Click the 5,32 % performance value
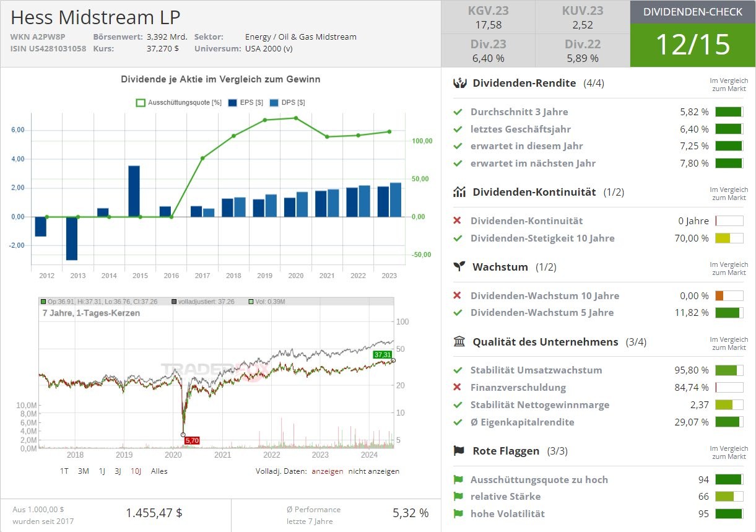Viewport: 756px width, 532px height. (411, 513)
